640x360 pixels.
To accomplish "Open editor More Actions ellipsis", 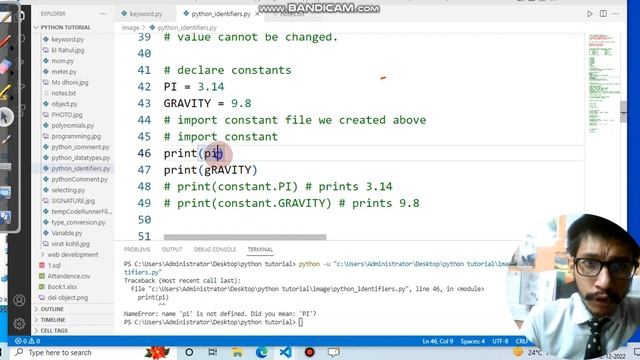I will point(616,13).
